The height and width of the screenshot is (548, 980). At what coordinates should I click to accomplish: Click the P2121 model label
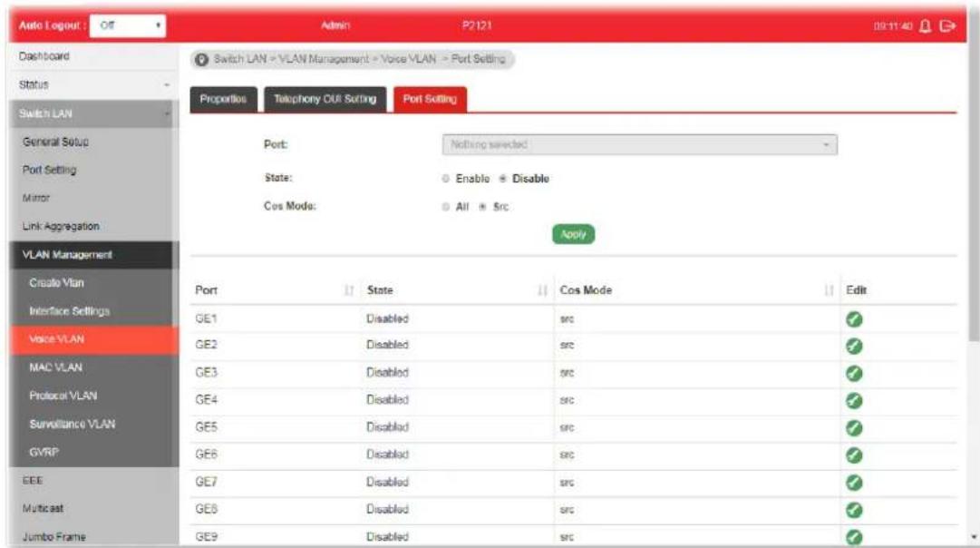tap(478, 25)
